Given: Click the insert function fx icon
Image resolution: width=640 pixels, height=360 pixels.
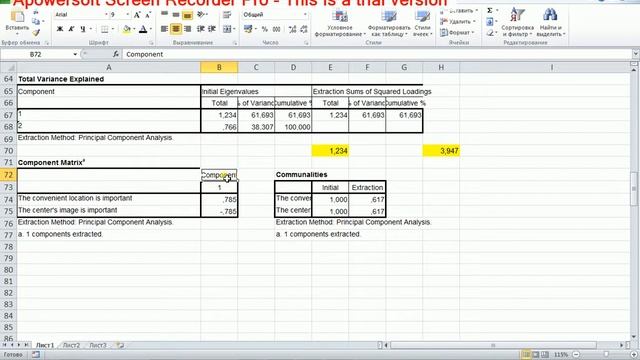Looking at the screenshot, I should [116, 54].
